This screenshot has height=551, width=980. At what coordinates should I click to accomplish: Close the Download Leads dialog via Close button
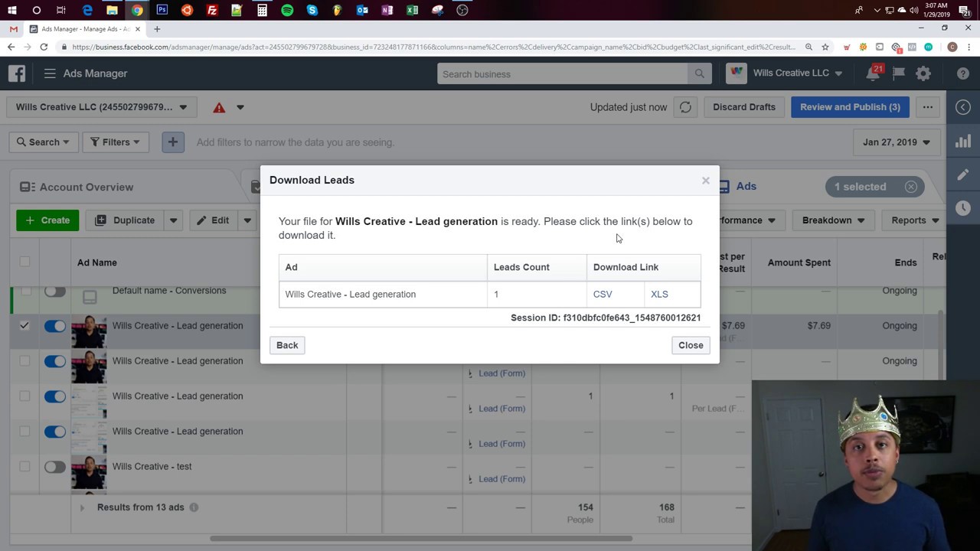point(691,345)
